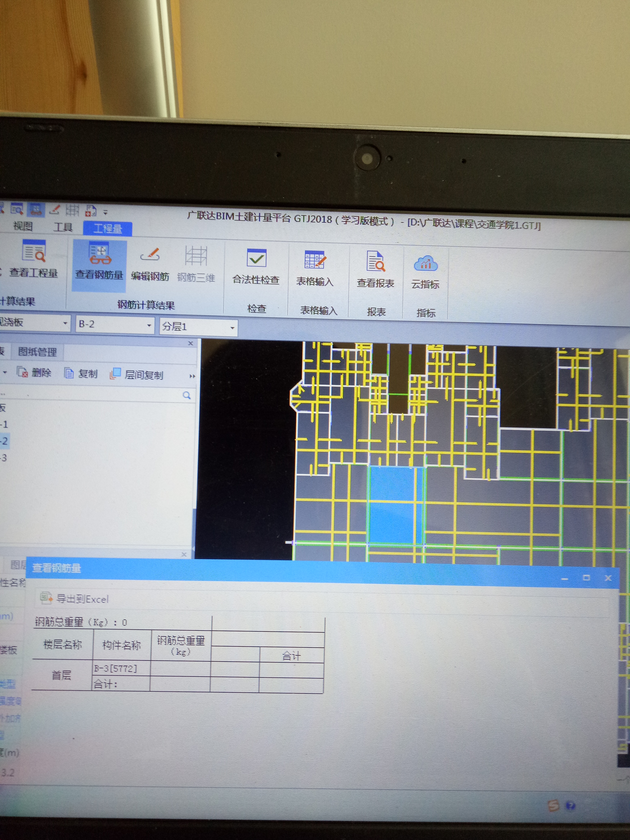Open the quick-access toolbar customize arrow
The height and width of the screenshot is (840, 630).
[x=106, y=213]
